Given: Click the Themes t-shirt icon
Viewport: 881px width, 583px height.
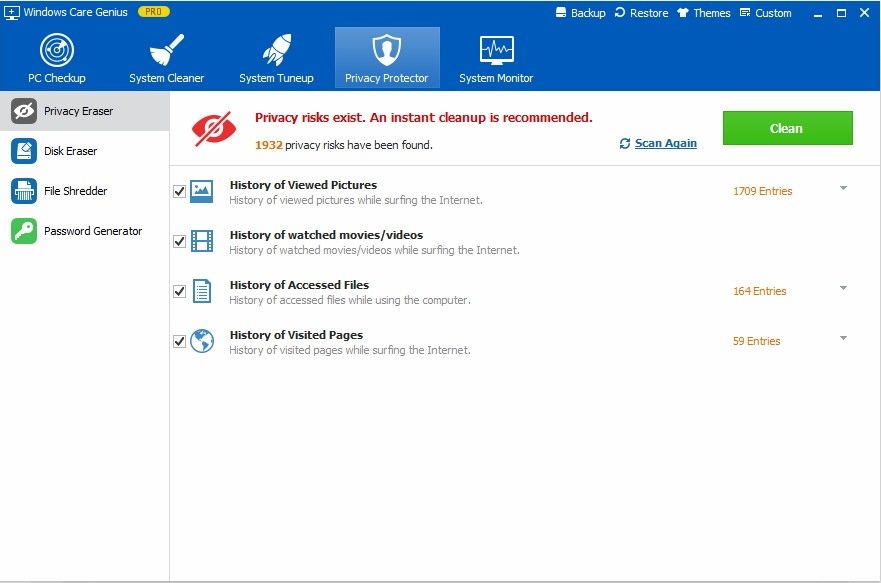Looking at the screenshot, I should pos(683,12).
